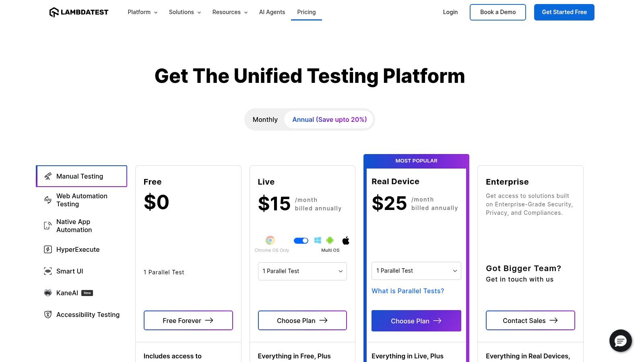Open the chat support bubble

[x=620, y=341]
